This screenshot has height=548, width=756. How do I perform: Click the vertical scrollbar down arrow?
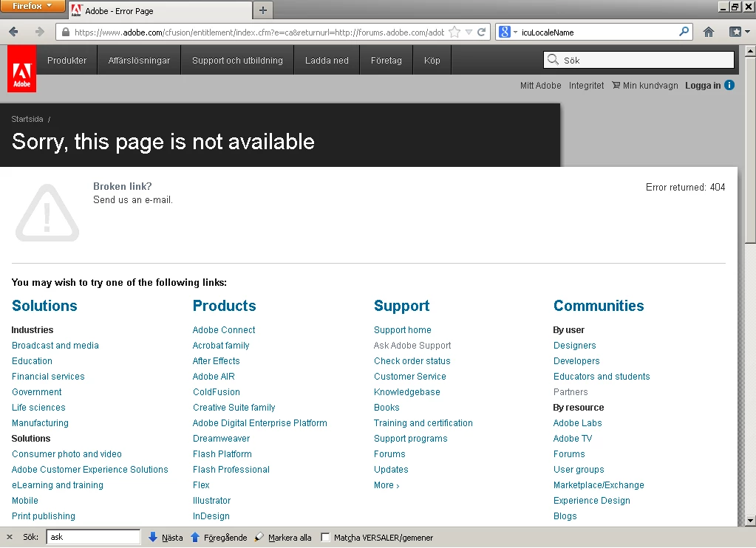click(x=750, y=521)
